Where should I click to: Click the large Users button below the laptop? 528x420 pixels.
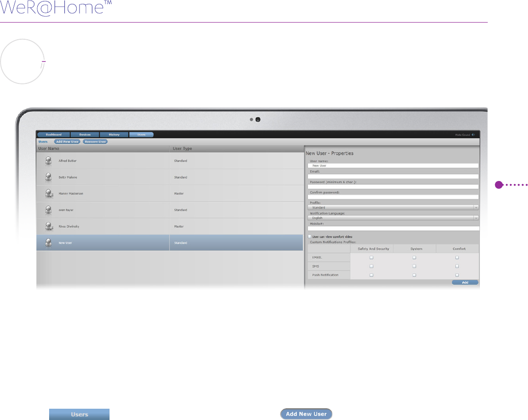click(79, 414)
